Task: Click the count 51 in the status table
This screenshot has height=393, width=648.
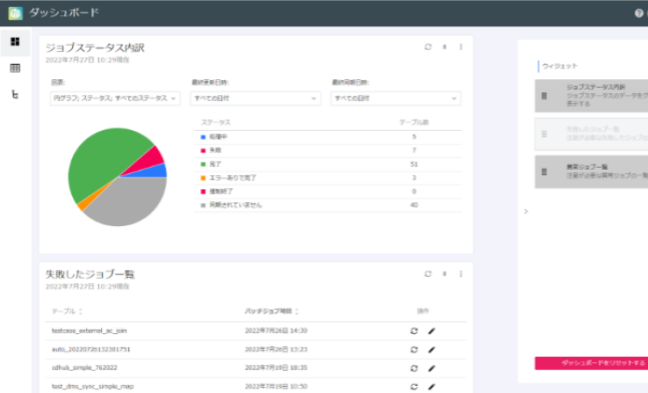Action: click(x=414, y=164)
